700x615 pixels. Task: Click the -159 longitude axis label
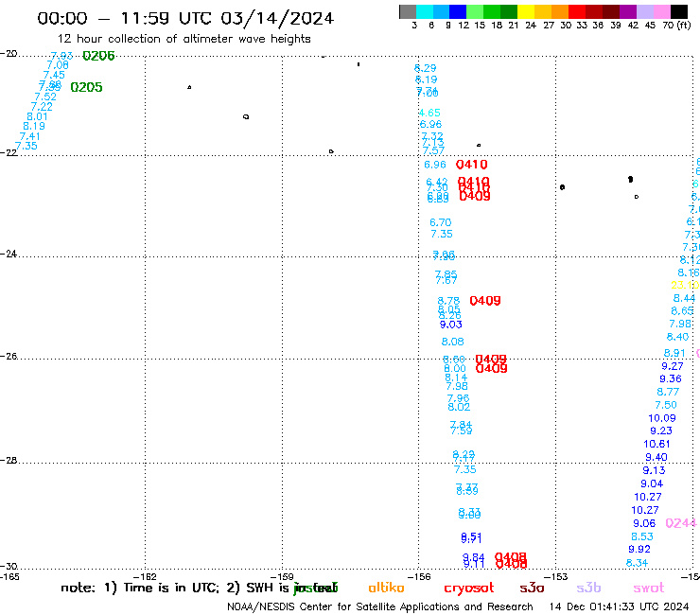[x=282, y=576]
